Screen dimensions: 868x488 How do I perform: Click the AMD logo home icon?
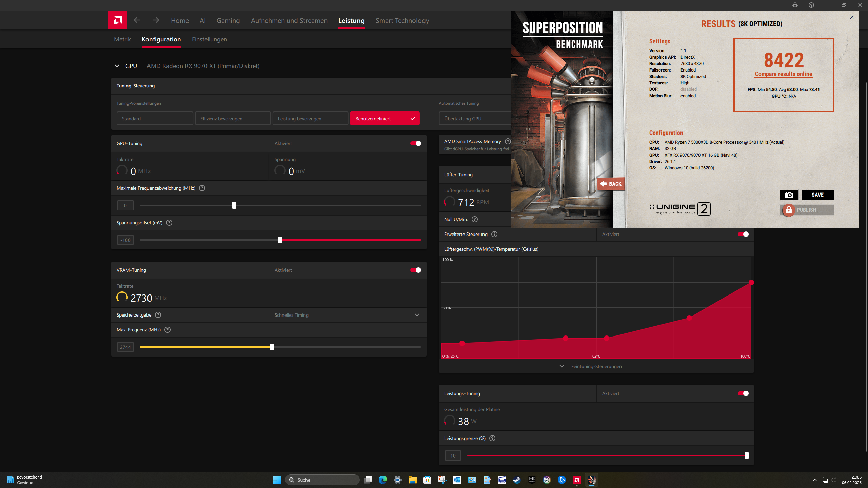[118, 20]
